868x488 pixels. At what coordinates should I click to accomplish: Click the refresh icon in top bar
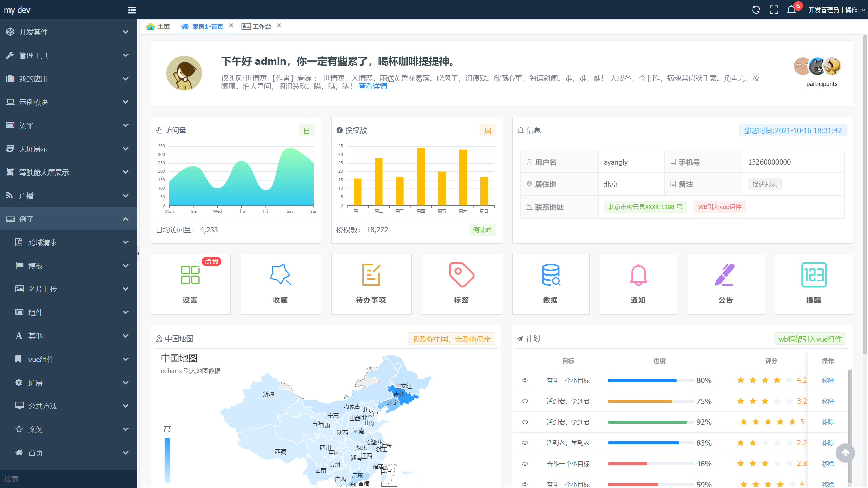756,10
